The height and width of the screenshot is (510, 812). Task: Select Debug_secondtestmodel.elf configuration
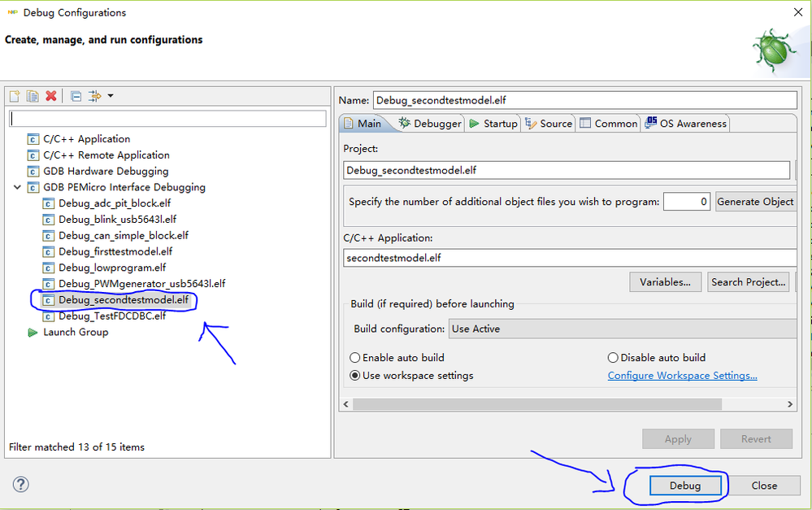click(124, 299)
